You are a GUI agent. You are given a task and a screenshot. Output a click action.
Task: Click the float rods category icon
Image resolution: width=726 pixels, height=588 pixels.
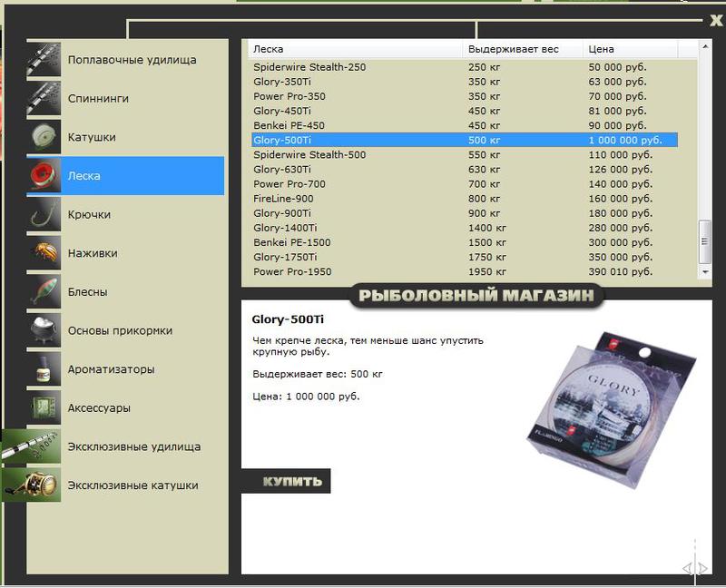(x=44, y=59)
